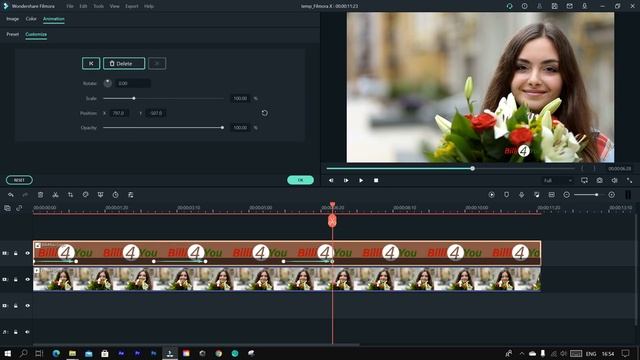Delete selected clip with trash icon

pyautogui.click(x=40, y=195)
